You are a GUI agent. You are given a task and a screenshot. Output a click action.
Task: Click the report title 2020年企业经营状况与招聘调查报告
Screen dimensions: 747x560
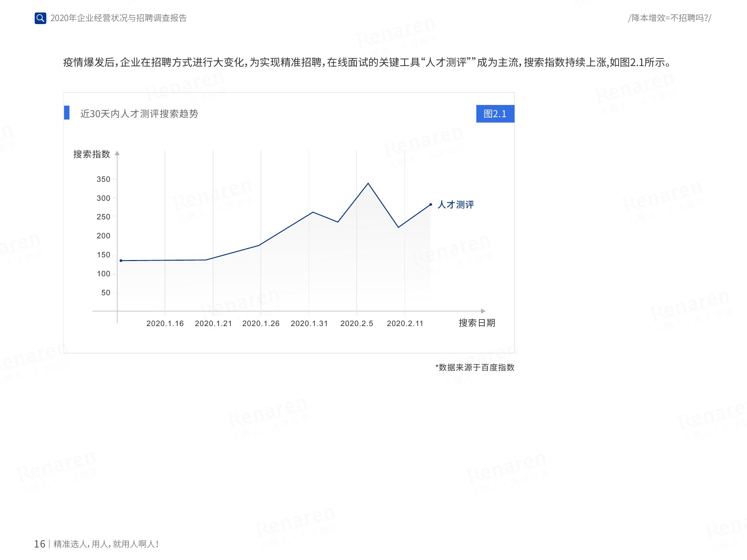pyautogui.click(x=119, y=18)
